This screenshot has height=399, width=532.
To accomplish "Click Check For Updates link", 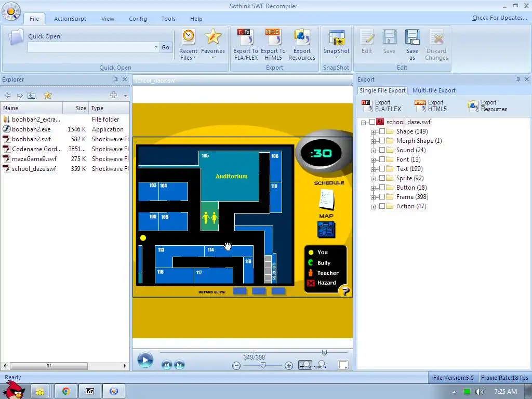I will pos(499,18).
